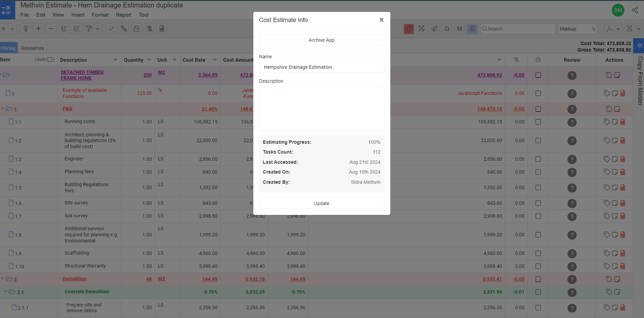Check the lock checkbox for Scaffolding row
This screenshot has height=318, width=644.
click(538, 253)
